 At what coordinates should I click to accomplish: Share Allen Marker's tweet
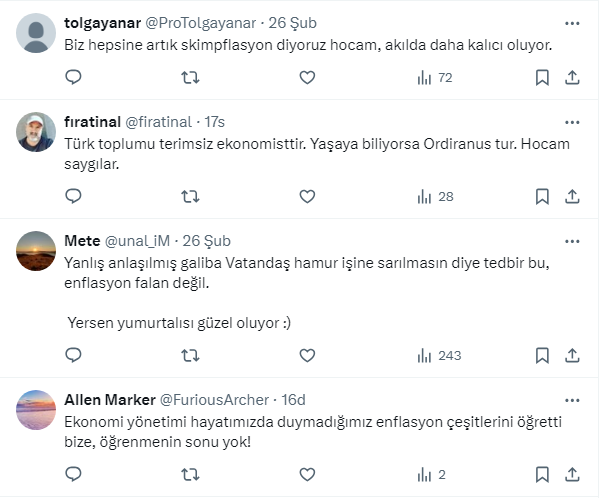(572, 475)
